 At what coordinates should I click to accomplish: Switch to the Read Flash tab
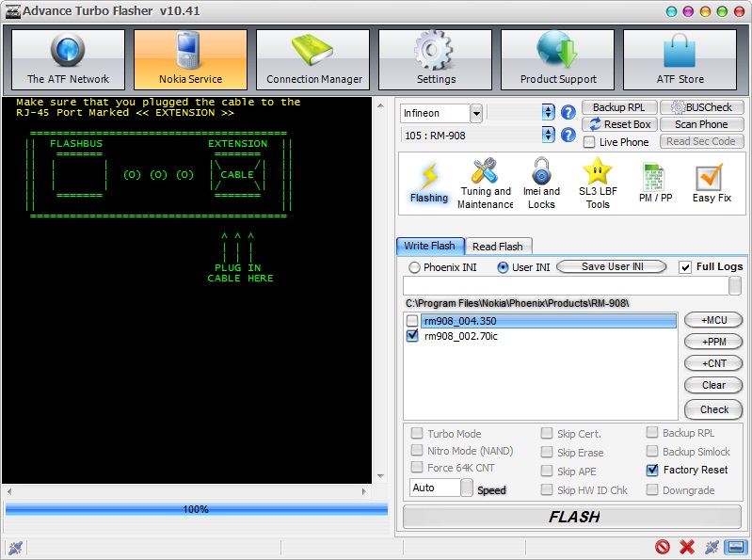coord(498,247)
